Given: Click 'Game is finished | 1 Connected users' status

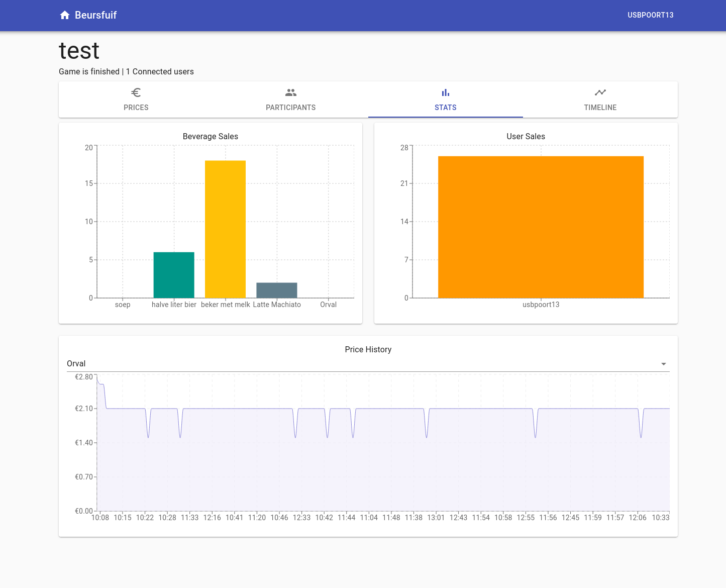Looking at the screenshot, I should (126, 71).
